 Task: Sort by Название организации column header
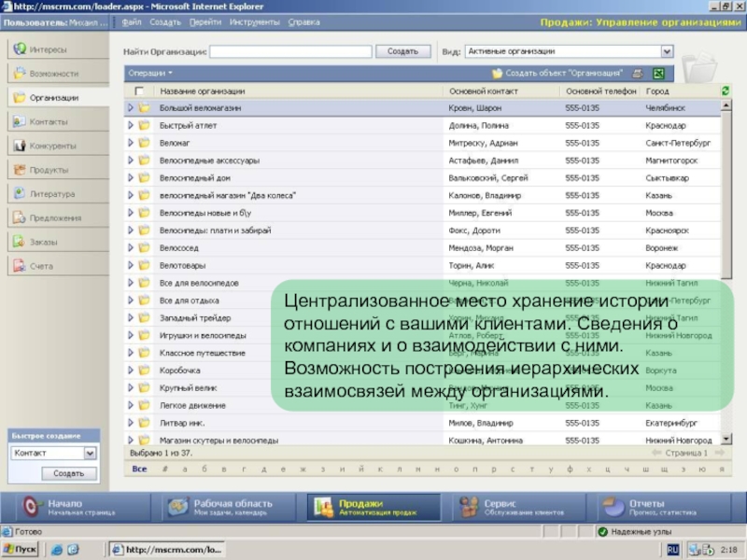203,91
